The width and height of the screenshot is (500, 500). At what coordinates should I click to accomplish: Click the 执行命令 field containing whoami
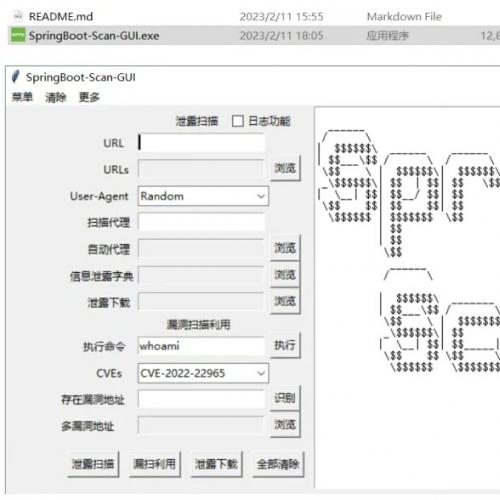coord(201,346)
